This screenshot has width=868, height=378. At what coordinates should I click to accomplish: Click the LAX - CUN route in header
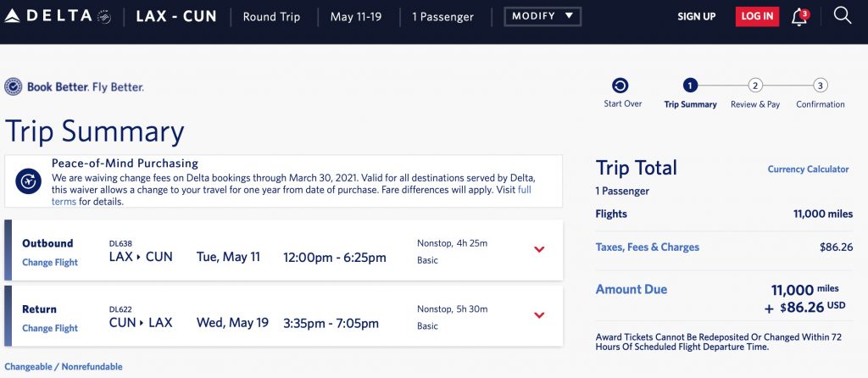175,16
